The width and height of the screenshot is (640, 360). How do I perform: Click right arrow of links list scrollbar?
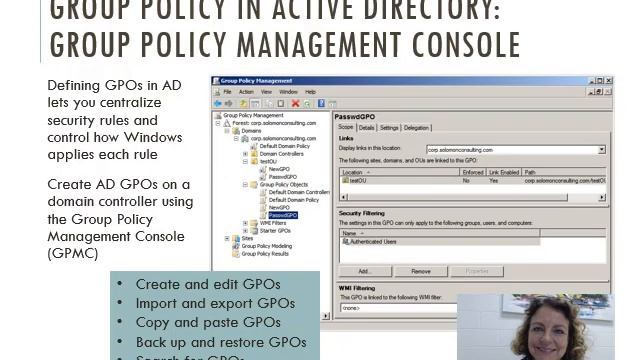coord(602,197)
